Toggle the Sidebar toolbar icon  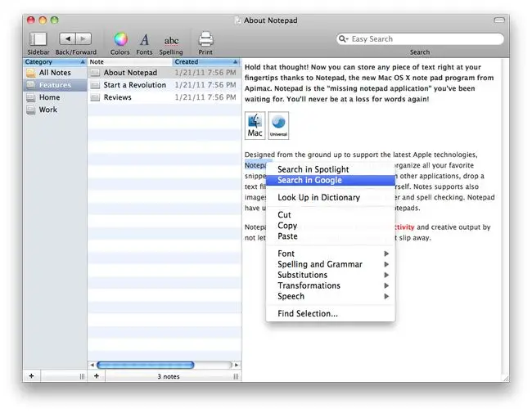point(38,39)
